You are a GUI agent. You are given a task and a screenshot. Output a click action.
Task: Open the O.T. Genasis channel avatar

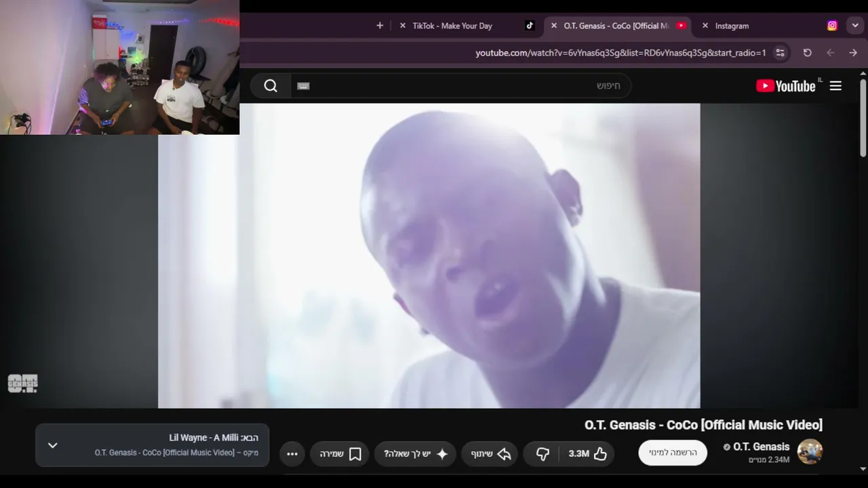pos(810,451)
